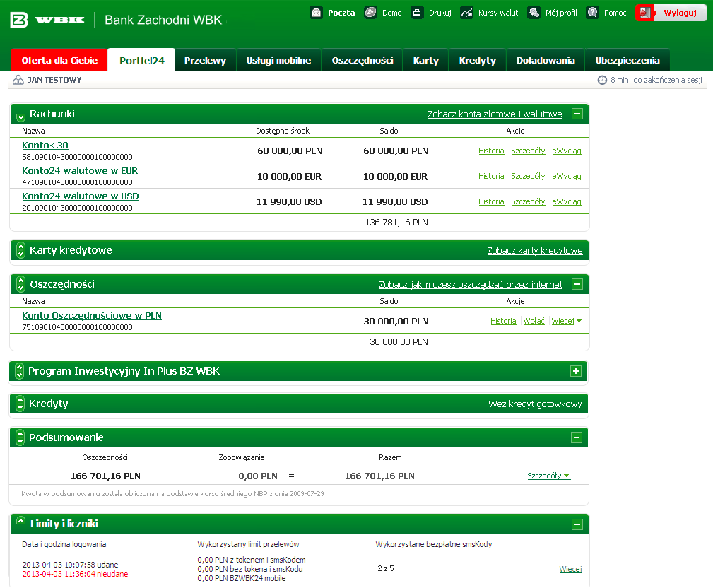
Task: Open eWyciąg for the EUR account
Action: click(567, 176)
